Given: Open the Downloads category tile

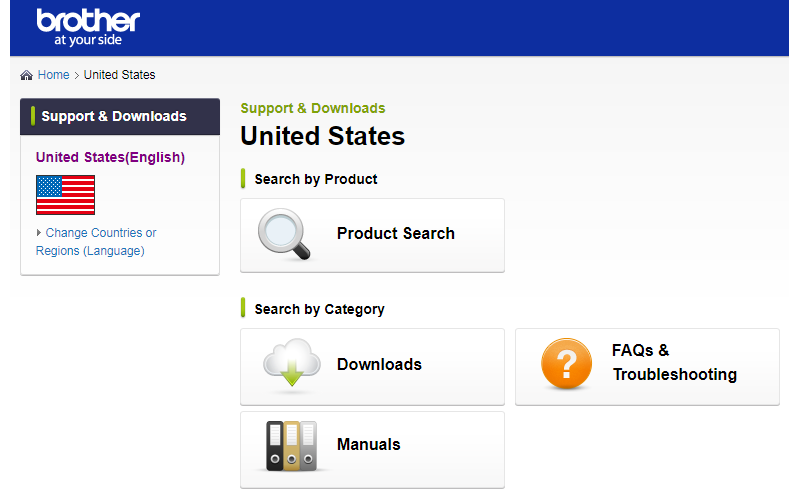Looking at the screenshot, I should click(x=372, y=367).
